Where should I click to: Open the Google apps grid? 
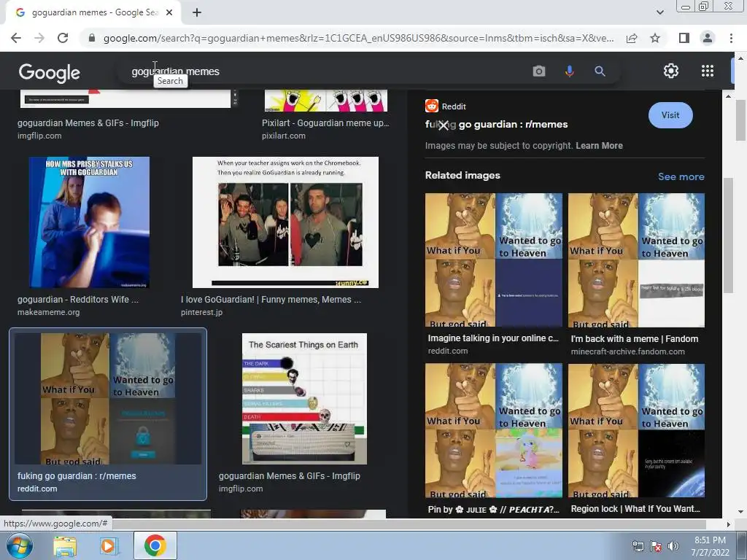708,71
